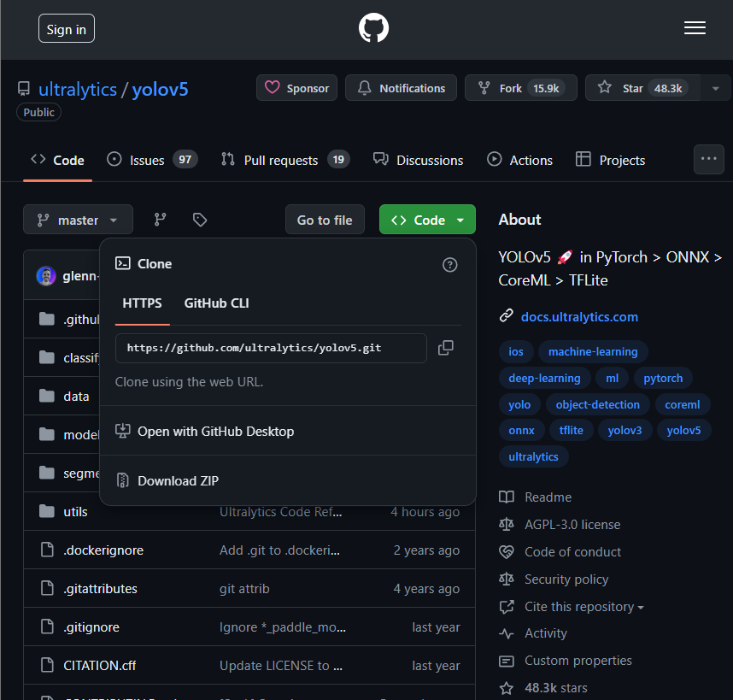Click the yolo topic tag
The image size is (733, 700).
click(x=519, y=404)
